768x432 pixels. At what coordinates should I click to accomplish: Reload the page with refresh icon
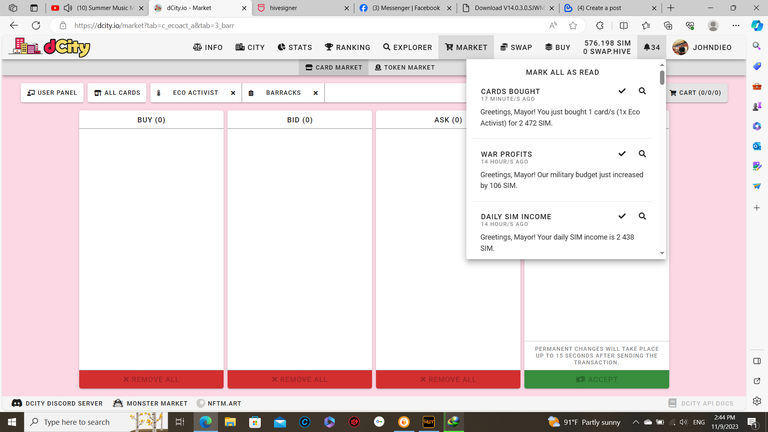pyautogui.click(x=36, y=25)
